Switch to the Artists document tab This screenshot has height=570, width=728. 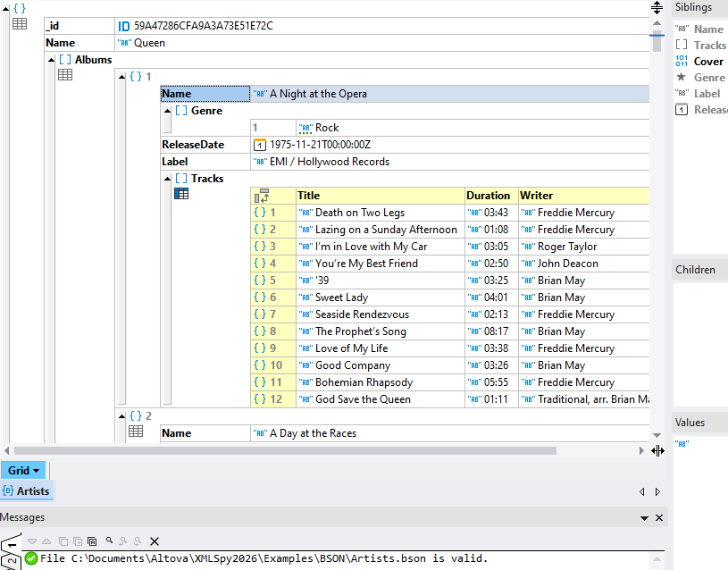26,490
